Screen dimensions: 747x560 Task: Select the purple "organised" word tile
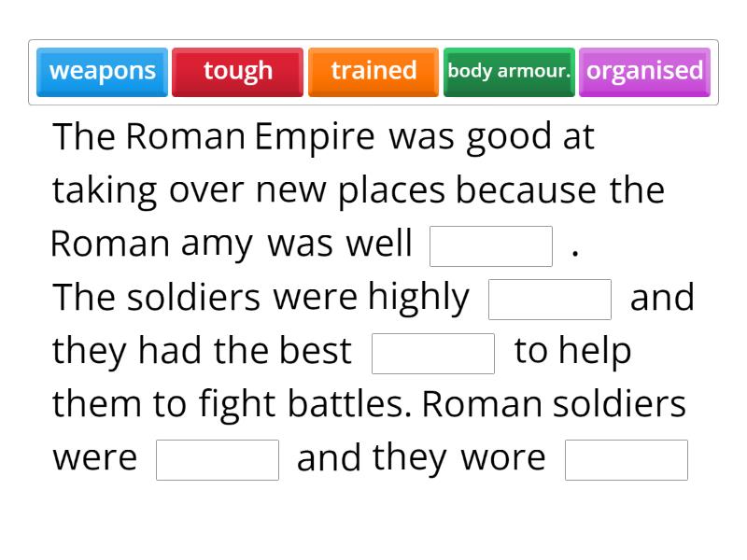point(644,70)
